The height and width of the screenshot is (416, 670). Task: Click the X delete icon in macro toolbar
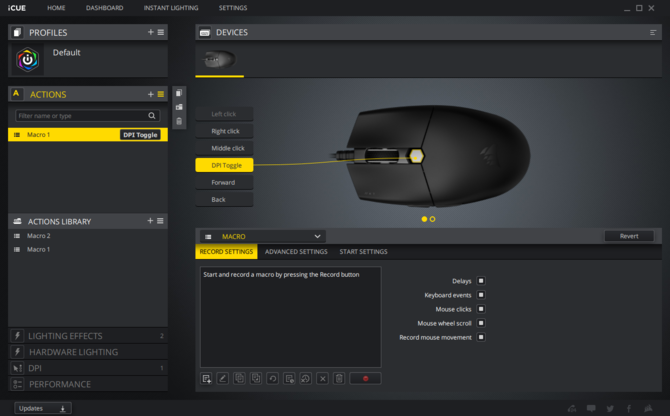coord(323,378)
